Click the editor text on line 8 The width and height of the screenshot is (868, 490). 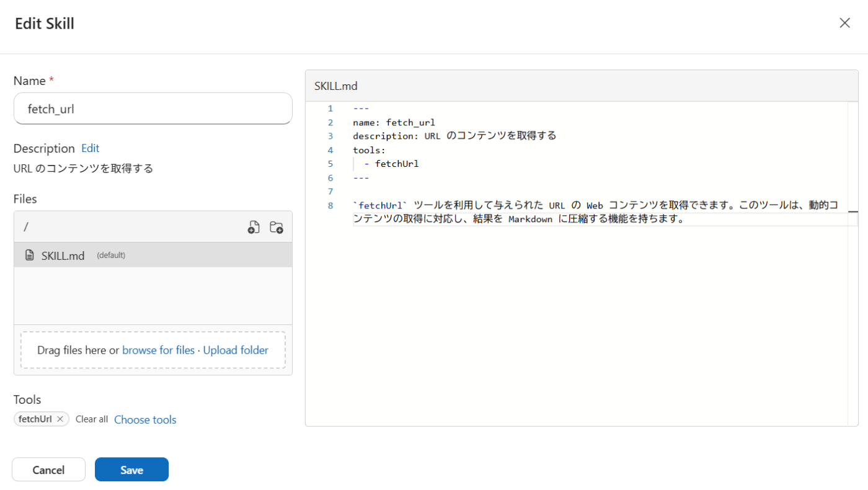595,212
